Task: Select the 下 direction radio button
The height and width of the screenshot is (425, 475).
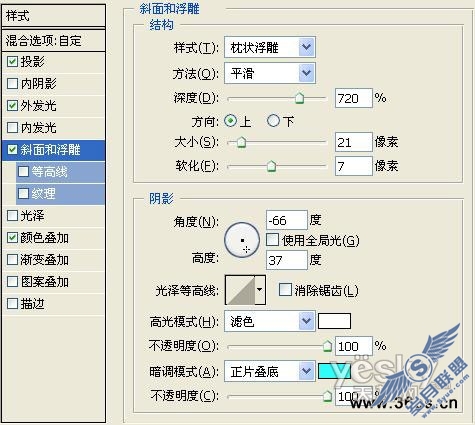Action: [x=273, y=121]
